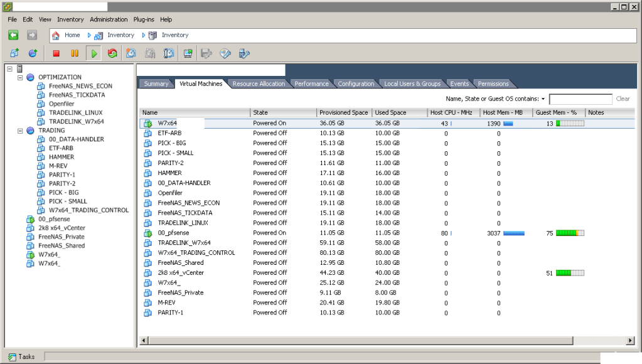Switch to the Resource Allocation tab

coord(259,83)
